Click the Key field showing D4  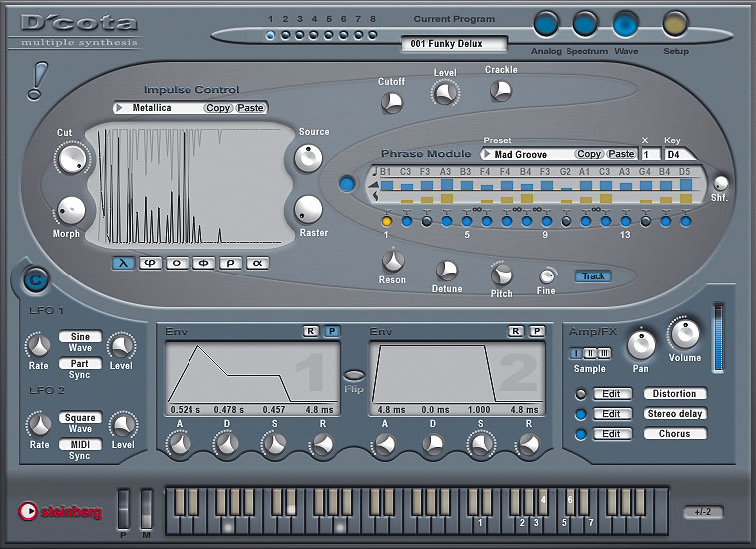tap(679, 155)
